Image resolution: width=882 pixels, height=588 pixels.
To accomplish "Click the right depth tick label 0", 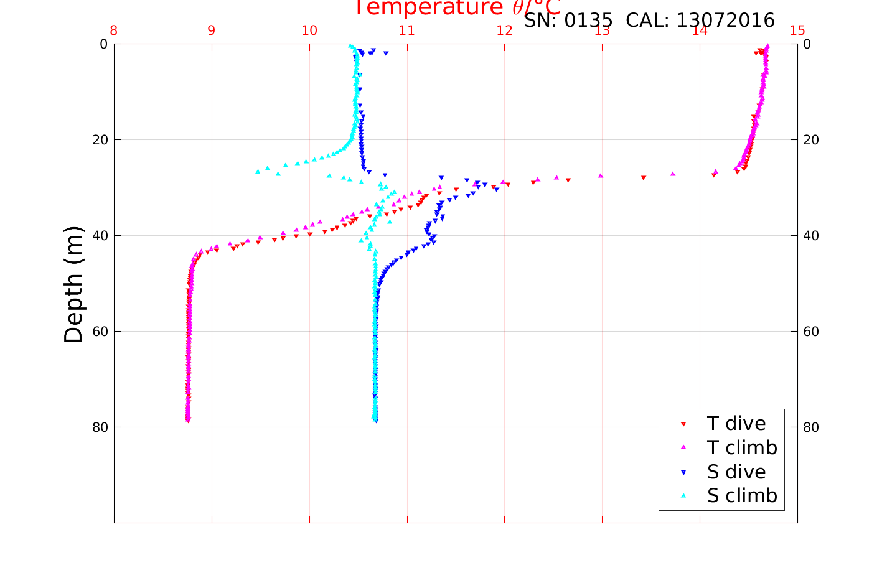I will (x=807, y=44).
